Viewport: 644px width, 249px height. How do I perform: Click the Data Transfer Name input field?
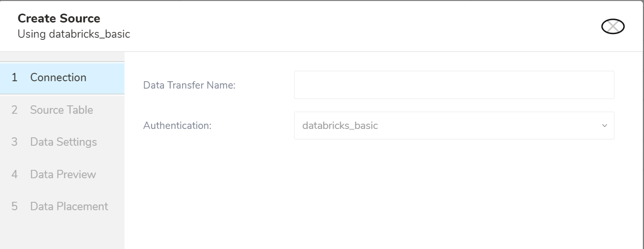(x=454, y=85)
